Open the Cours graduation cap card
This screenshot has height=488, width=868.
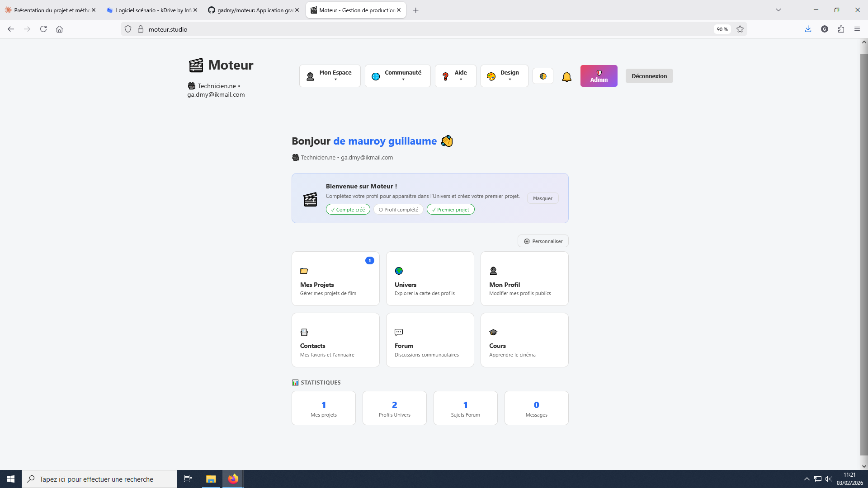point(524,340)
